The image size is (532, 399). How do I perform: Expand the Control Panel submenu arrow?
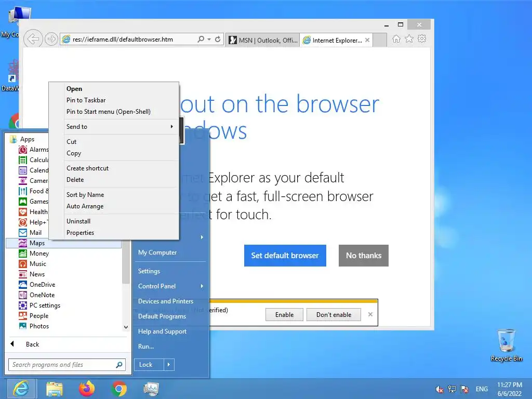(x=202, y=286)
